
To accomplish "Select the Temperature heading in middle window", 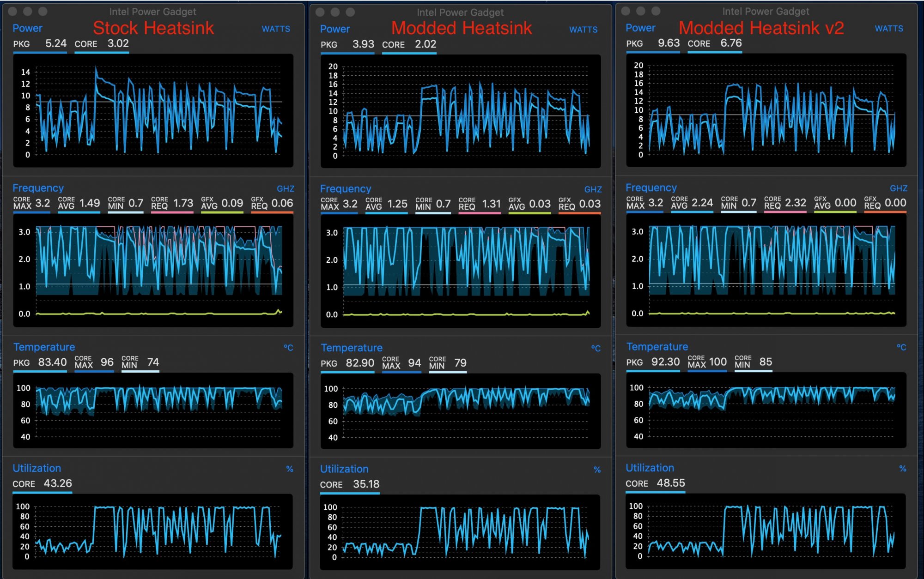I will click(x=352, y=348).
